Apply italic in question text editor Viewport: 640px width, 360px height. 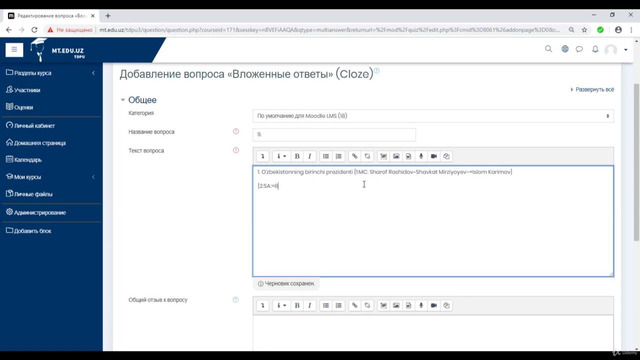(310, 156)
